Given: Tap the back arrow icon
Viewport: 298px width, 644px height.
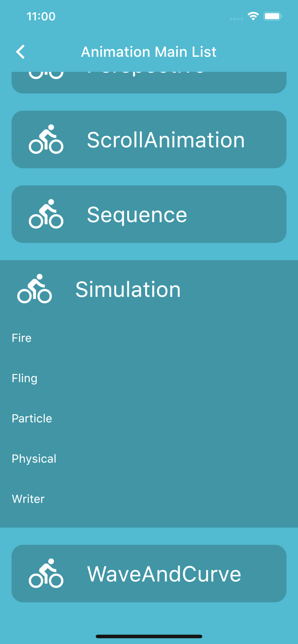Looking at the screenshot, I should [x=21, y=52].
